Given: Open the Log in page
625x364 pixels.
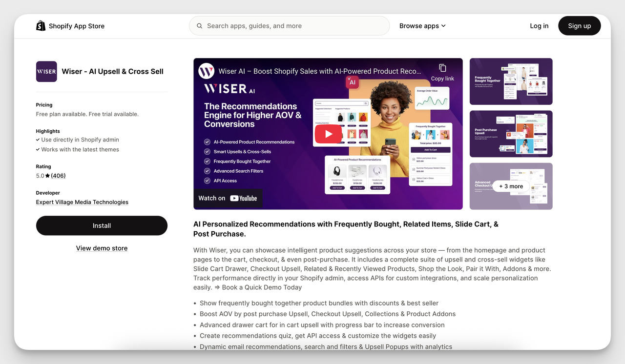Looking at the screenshot, I should pyautogui.click(x=539, y=26).
